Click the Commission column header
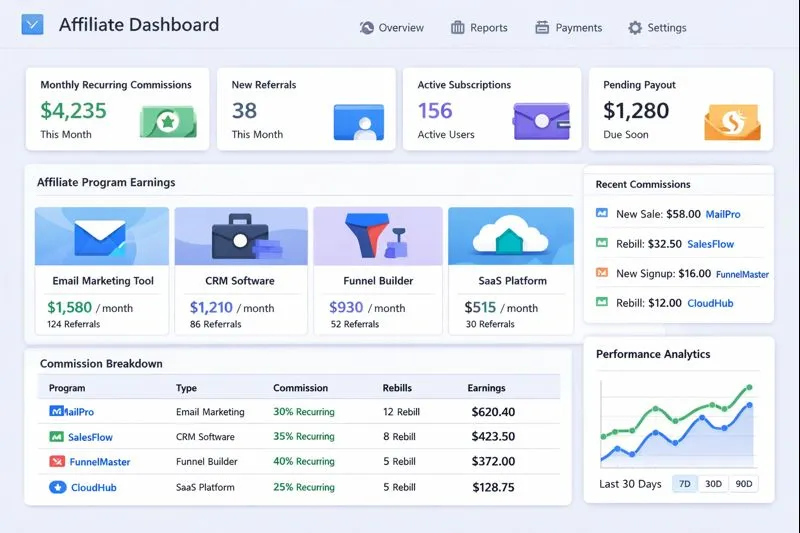The image size is (800, 533). (301, 388)
